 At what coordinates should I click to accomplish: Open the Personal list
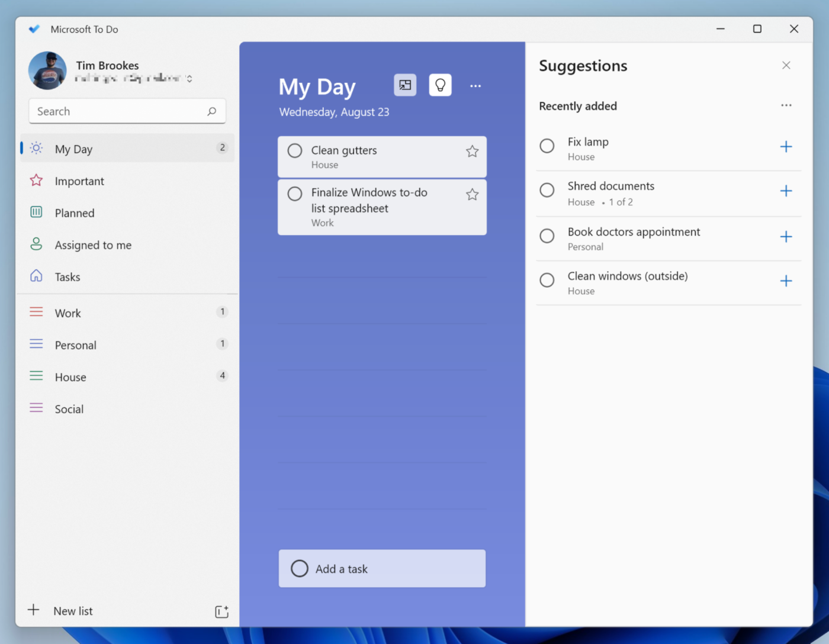coord(127,344)
